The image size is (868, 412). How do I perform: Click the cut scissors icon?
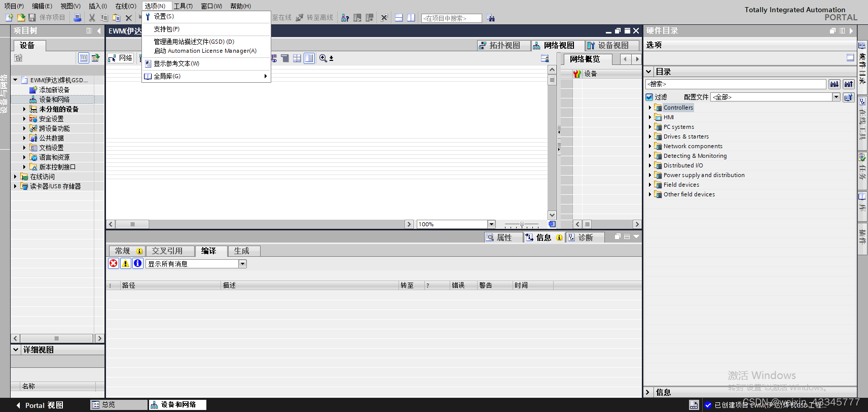[x=92, y=18]
